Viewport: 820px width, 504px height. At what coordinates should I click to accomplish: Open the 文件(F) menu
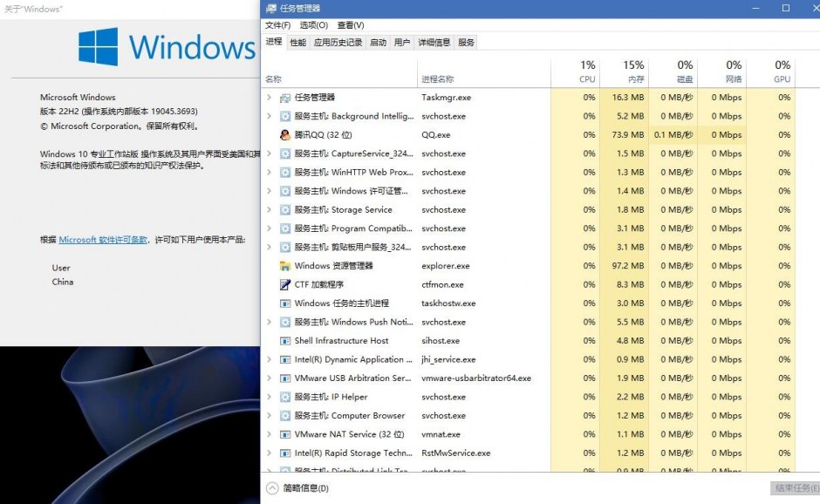pyautogui.click(x=277, y=25)
